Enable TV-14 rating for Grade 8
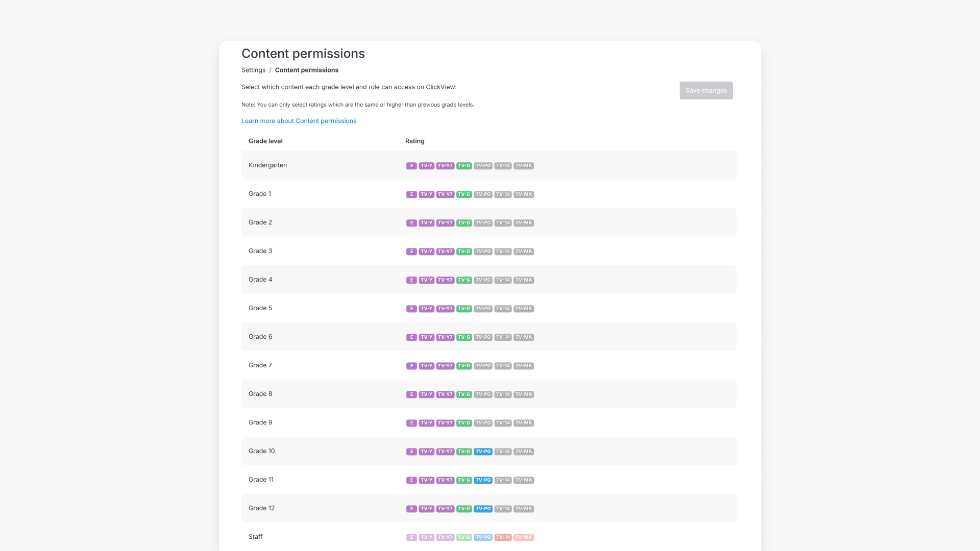This screenshot has width=980, height=551. coord(503,394)
